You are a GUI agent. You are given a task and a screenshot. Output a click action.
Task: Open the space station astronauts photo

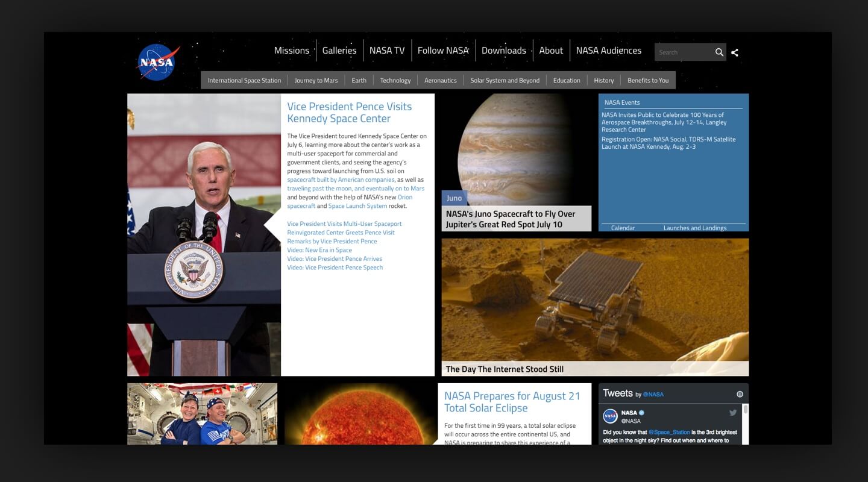pyautogui.click(x=202, y=414)
